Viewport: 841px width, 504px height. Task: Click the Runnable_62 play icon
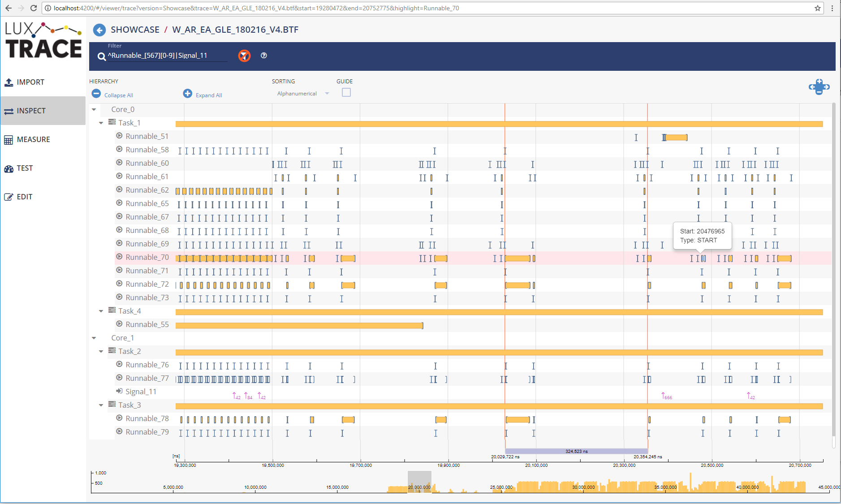119,190
